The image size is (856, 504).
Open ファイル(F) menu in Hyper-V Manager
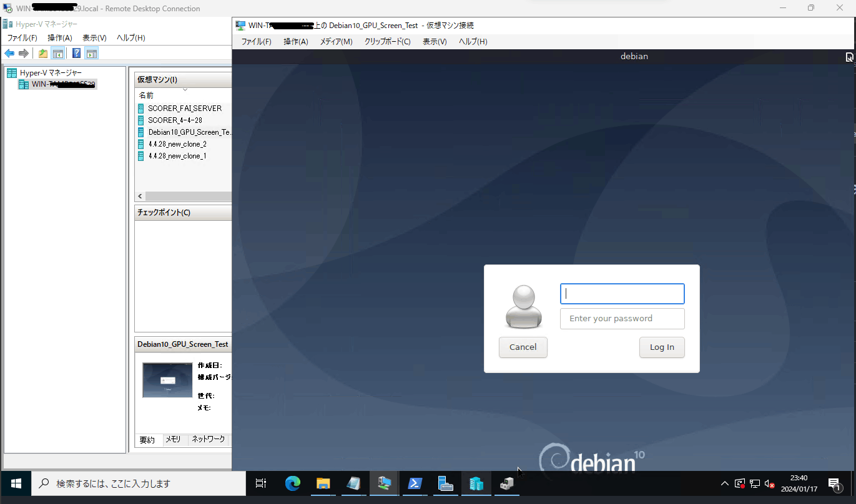pos(22,38)
